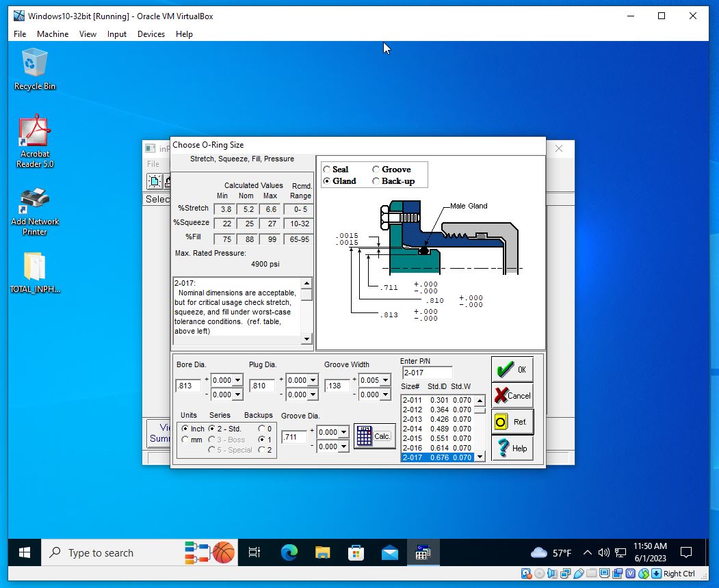Select size 2-016 in the list
This screenshot has height=588, width=719.
(x=437, y=448)
